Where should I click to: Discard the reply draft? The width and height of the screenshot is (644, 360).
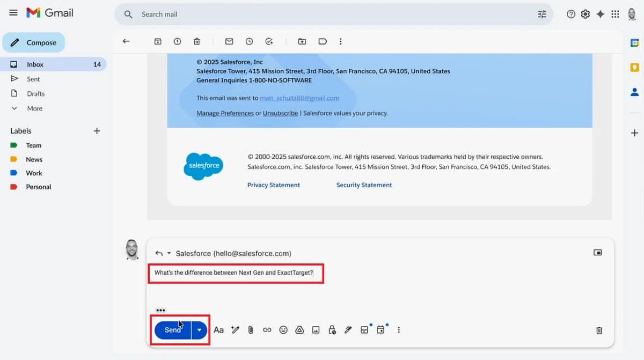tap(599, 330)
